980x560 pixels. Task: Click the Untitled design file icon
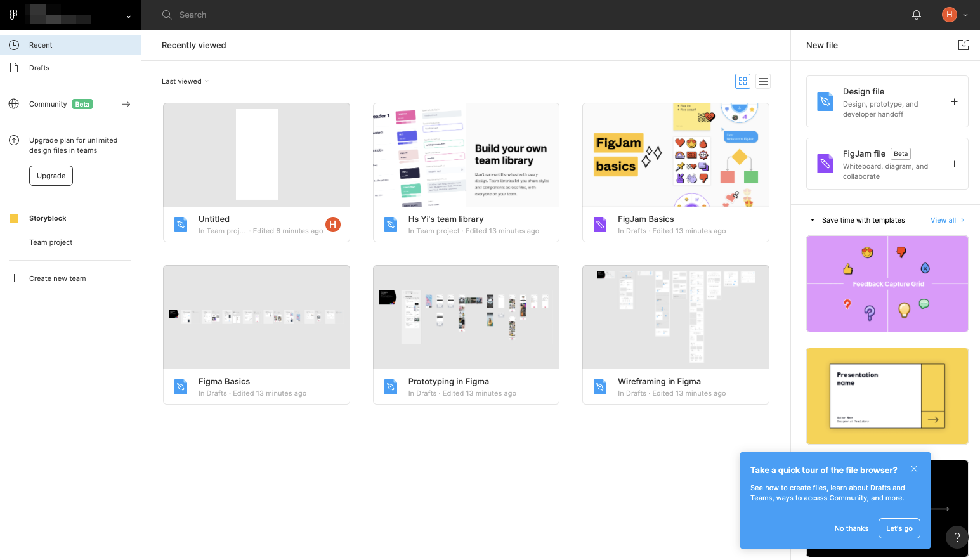click(x=181, y=225)
